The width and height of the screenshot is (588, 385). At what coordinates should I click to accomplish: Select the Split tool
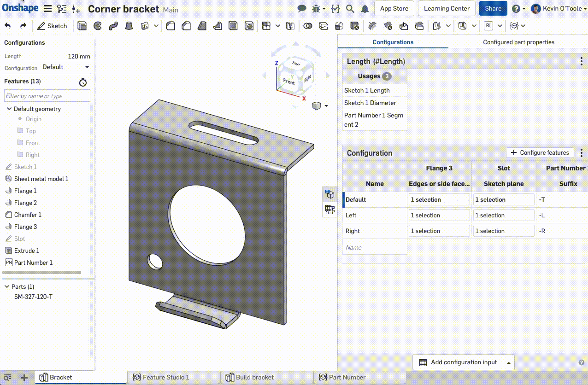click(323, 26)
